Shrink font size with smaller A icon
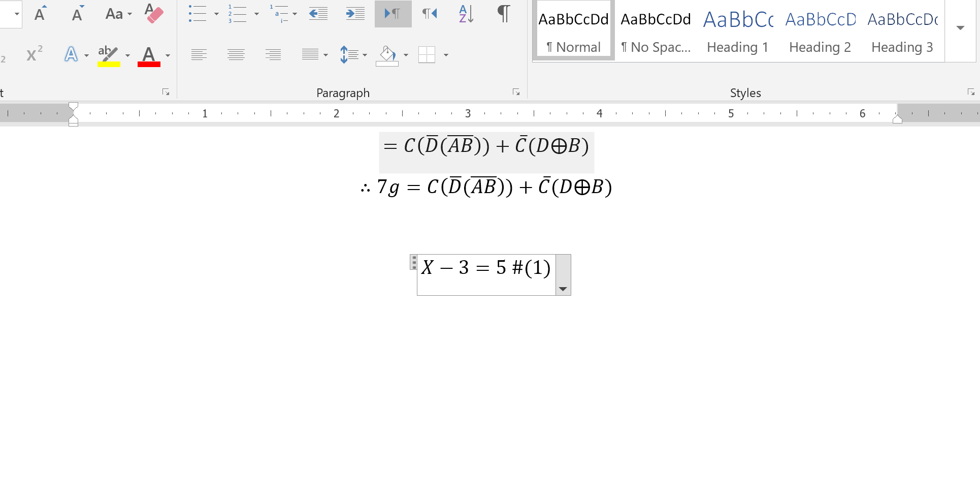Image resolution: width=980 pixels, height=497 pixels. coord(77,14)
